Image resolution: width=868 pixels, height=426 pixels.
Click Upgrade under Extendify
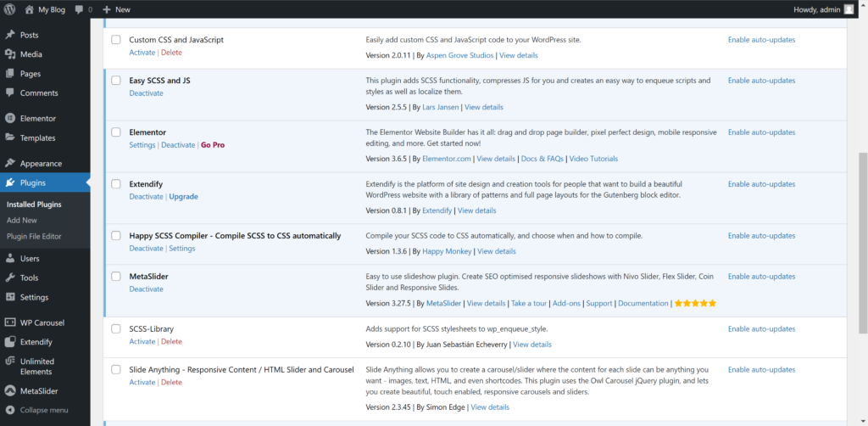(184, 197)
